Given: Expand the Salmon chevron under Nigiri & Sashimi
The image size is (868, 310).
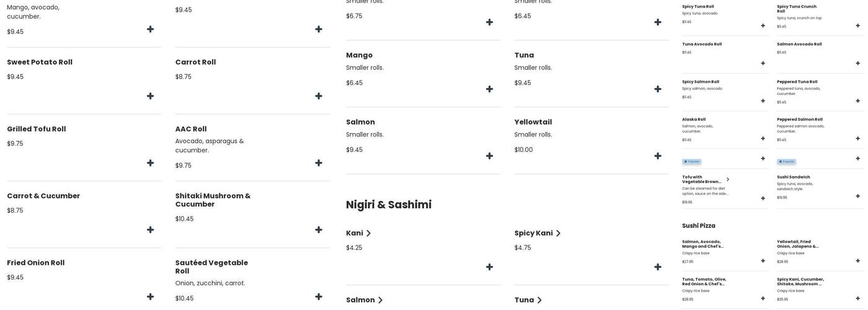Looking at the screenshot, I should point(381,301).
